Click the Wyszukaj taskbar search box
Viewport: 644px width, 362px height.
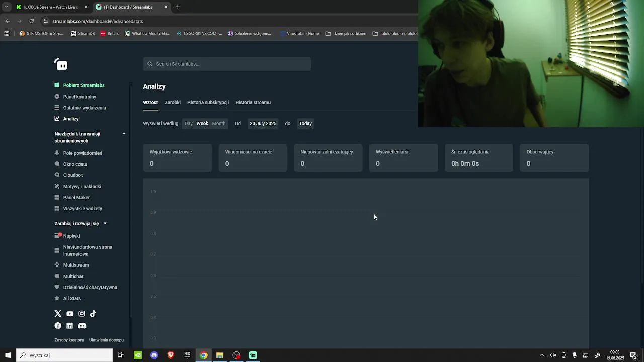click(64, 355)
